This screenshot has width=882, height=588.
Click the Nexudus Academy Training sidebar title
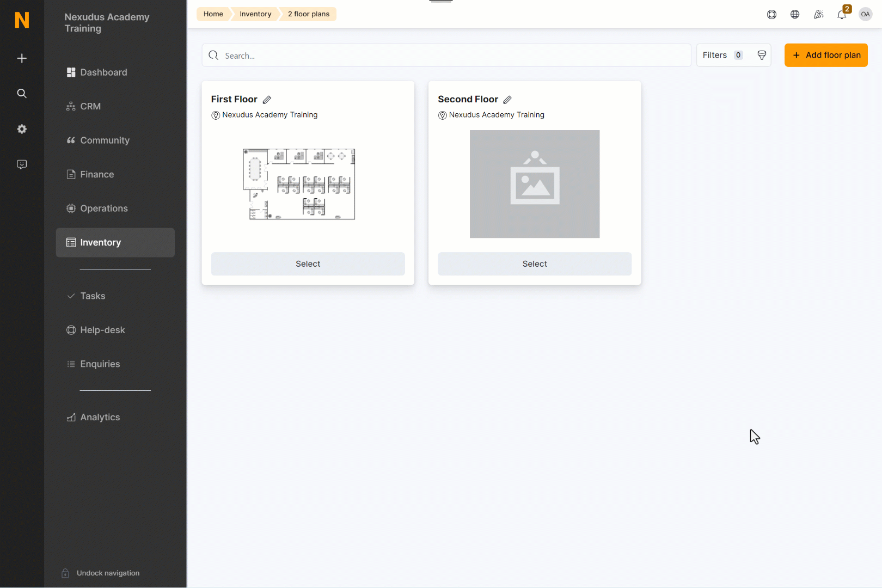point(107,23)
